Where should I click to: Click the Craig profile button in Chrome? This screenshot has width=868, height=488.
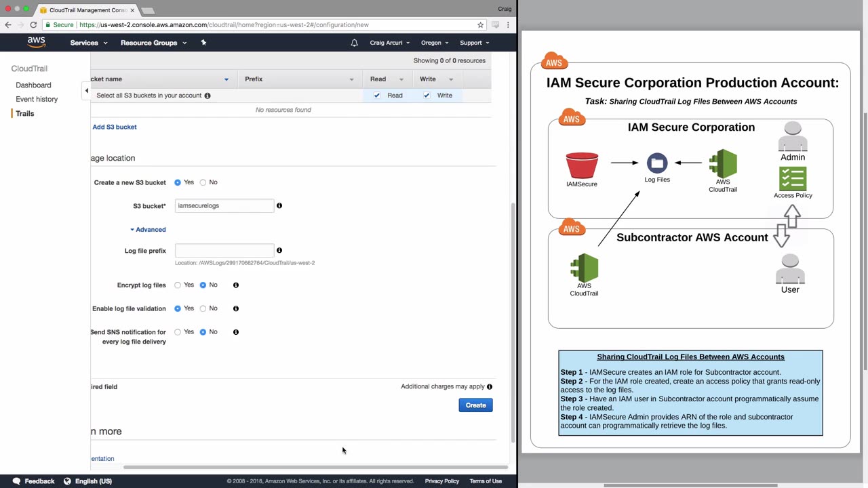tap(505, 9)
